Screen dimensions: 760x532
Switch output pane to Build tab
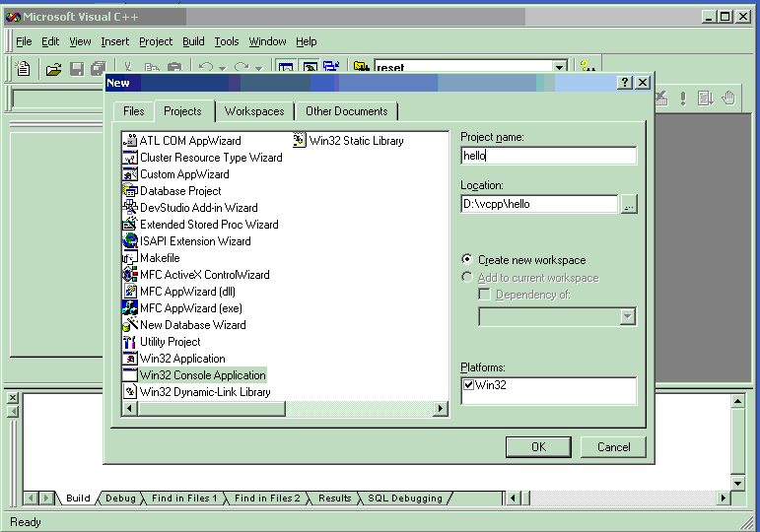coord(78,499)
